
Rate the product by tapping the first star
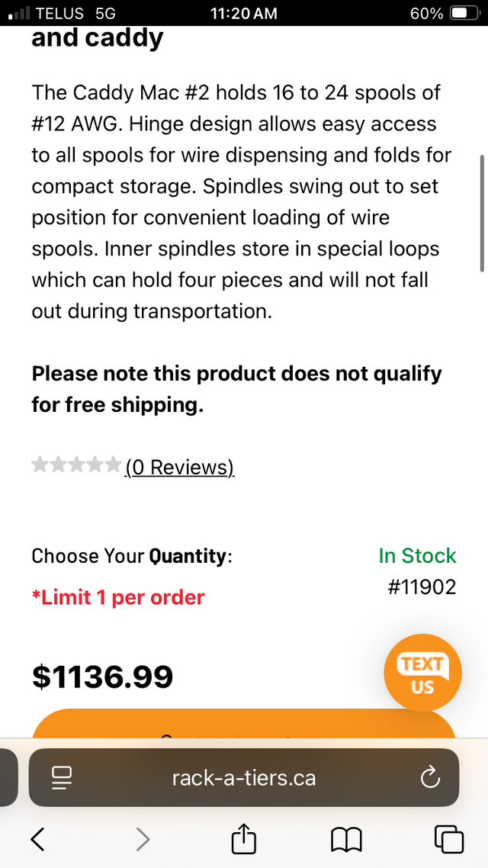pos(40,464)
